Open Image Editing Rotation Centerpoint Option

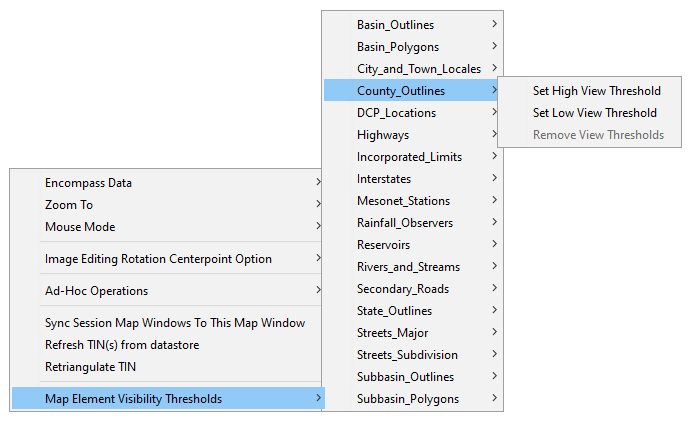158,259
